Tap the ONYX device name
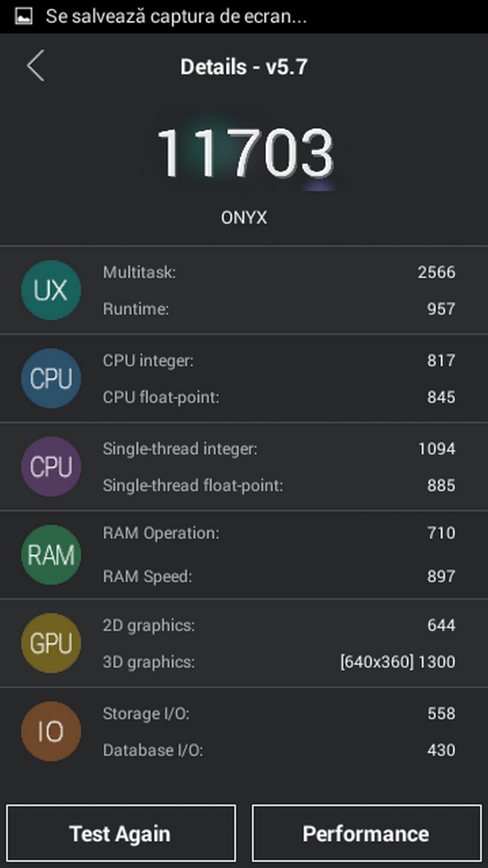 click(x=244, y=218)
